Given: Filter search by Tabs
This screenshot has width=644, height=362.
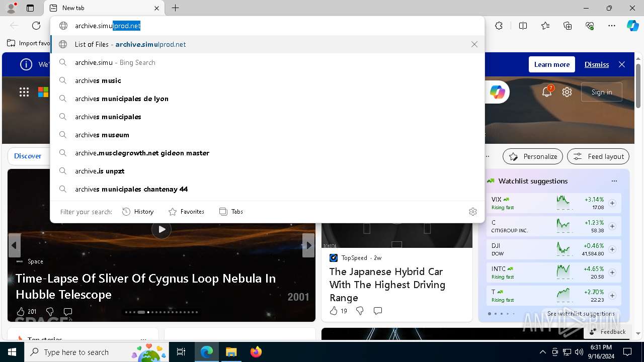Looking at the screenshot, I should [x=231, y=212].
